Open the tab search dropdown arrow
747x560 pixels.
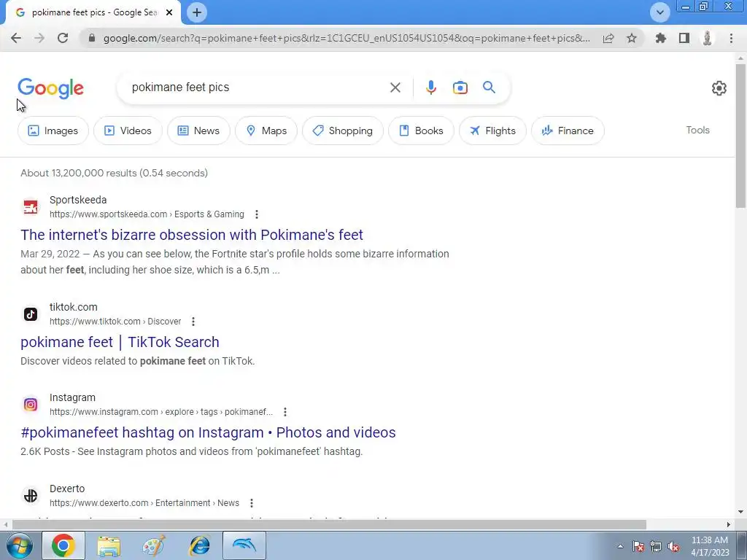659,12
